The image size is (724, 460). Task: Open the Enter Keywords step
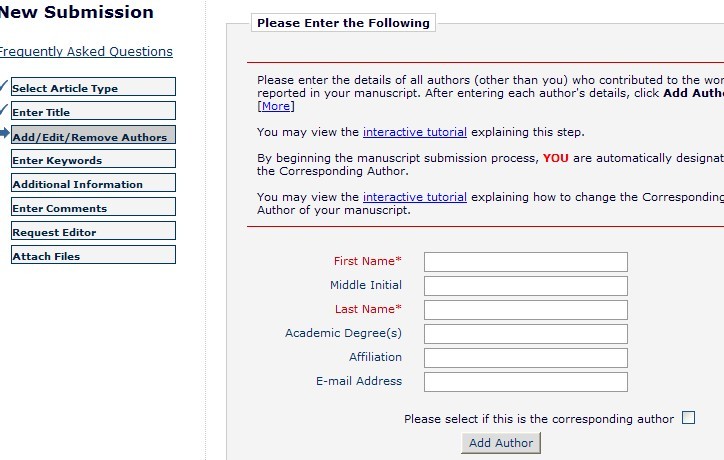(x=93, y=160)
